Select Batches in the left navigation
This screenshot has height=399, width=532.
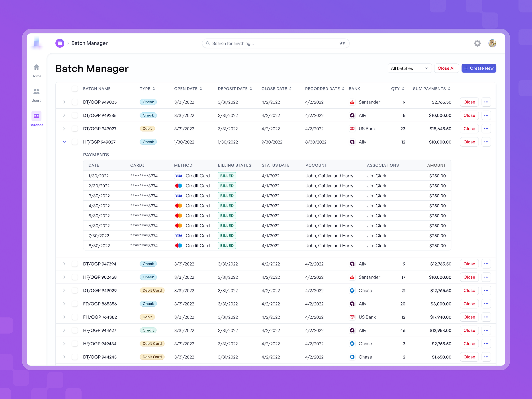(36, 119)
